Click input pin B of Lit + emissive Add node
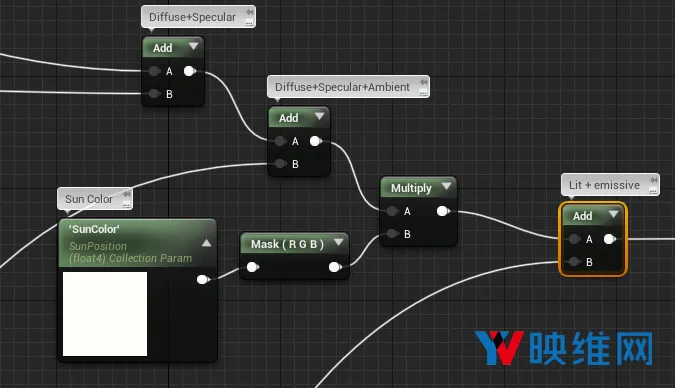The height and width of the screenshot is (388, 675). [574, 261]
